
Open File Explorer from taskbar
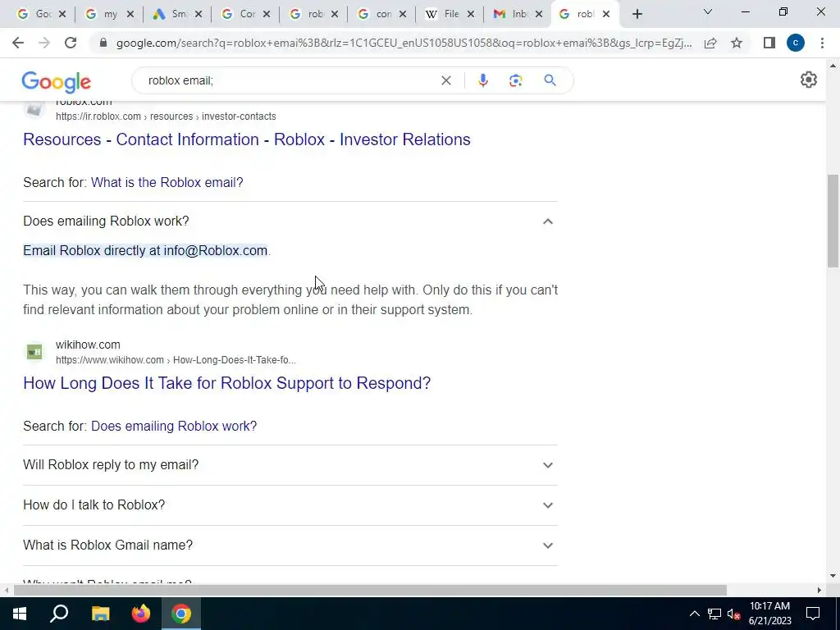[x=100, y=614]
